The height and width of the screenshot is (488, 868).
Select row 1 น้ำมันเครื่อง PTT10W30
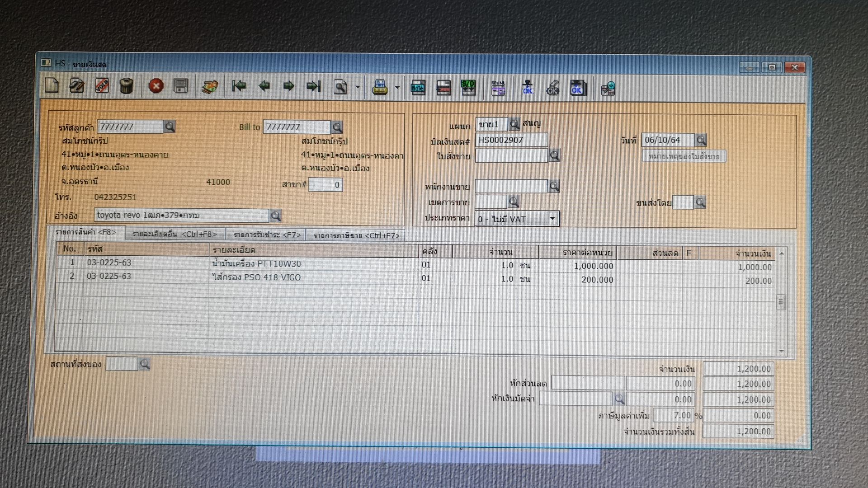click(416, 264)
